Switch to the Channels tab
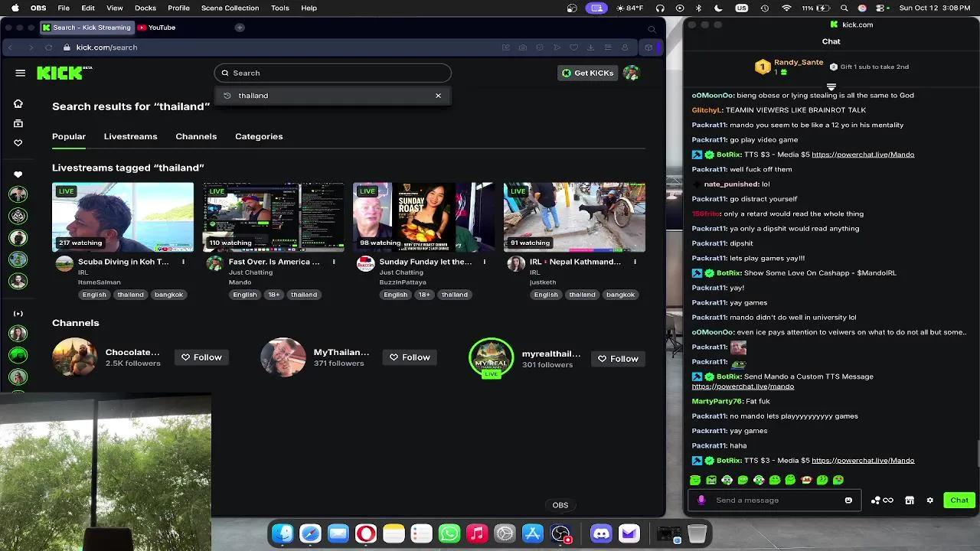Viewport: 980px width, 551px height. (196, 136)
